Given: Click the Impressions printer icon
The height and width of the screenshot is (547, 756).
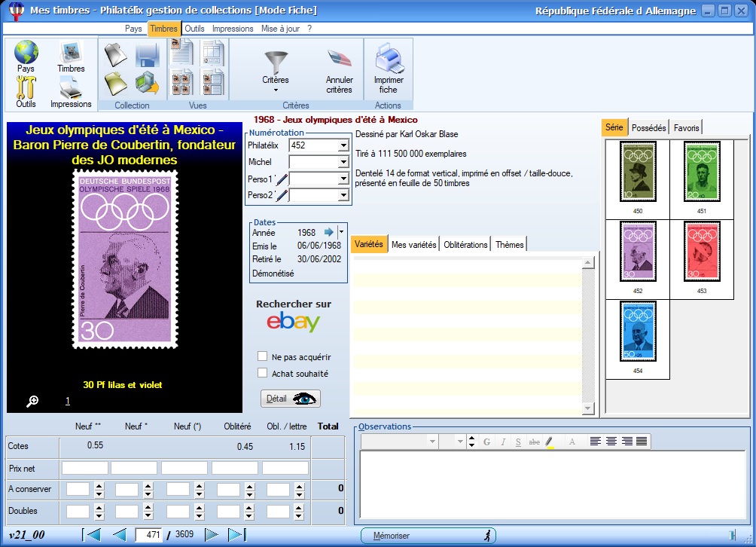Looking at the screenshot, I should coord(71,87).
